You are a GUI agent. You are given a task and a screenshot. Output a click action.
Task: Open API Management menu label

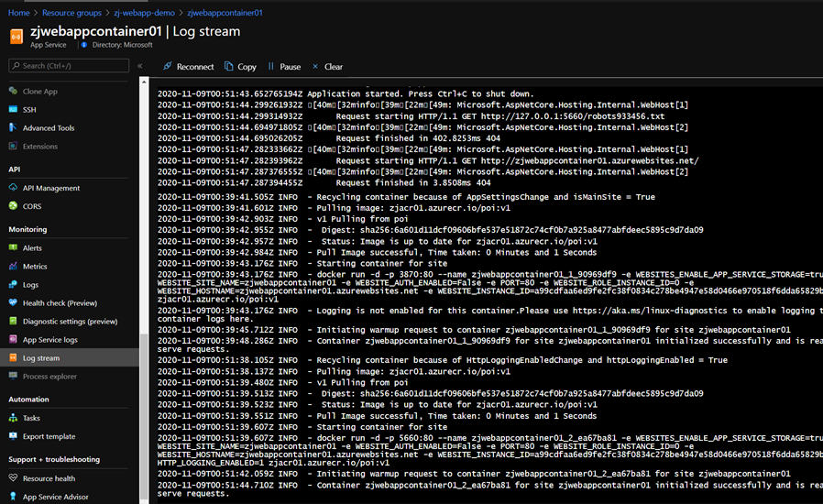click(x=51, y=188)
